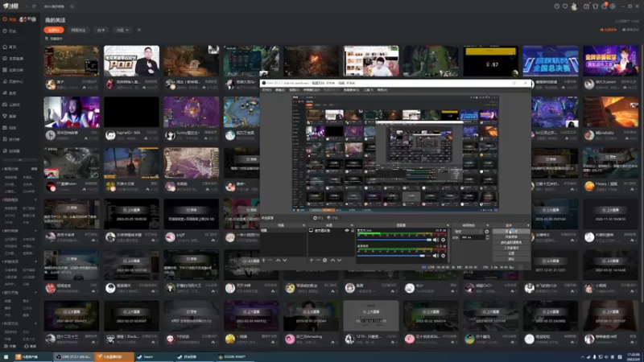Click the volume slider of the first mixer track
The width and height of the screenshot is (644, 362).
[x=394, y=240]
